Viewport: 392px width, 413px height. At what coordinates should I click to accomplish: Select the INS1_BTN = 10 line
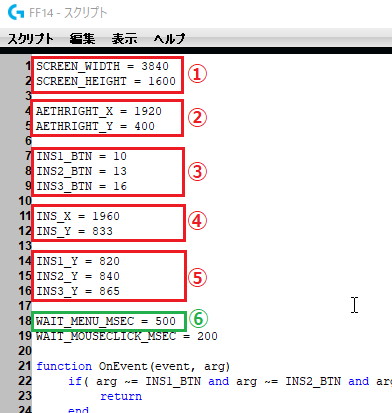pos(82,156)
